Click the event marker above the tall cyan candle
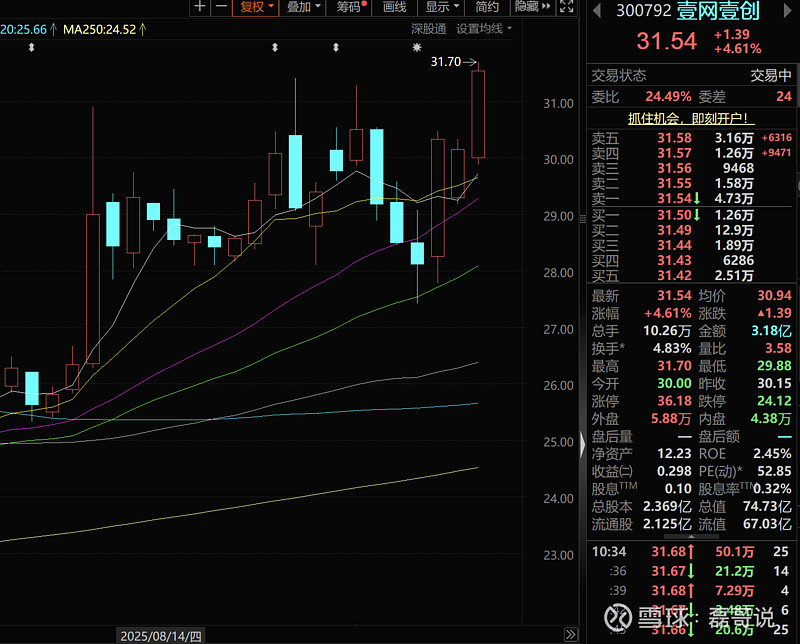This screenshot has width=800, height=644. [275, 47]
